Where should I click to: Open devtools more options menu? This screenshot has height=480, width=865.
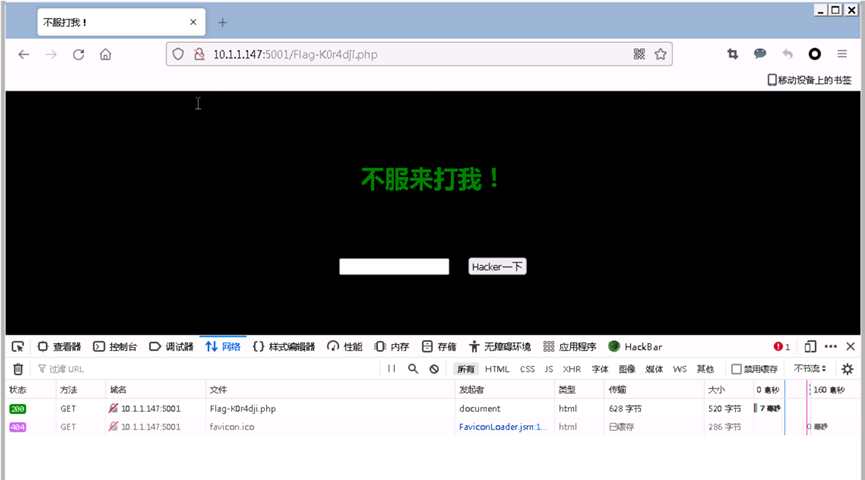(830, 346)
